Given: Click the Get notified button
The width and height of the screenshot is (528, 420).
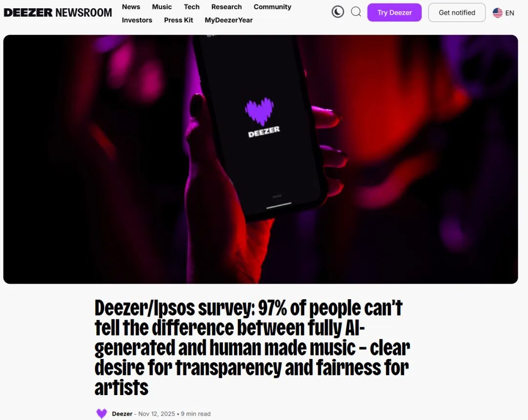Looking at the screenshot, I should click(x=457, y=12).
